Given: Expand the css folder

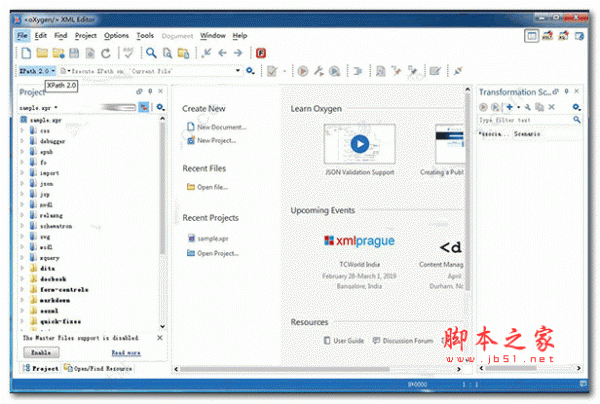Looking at the screenshot, I should pyautogui.click(x=22, y=130).
